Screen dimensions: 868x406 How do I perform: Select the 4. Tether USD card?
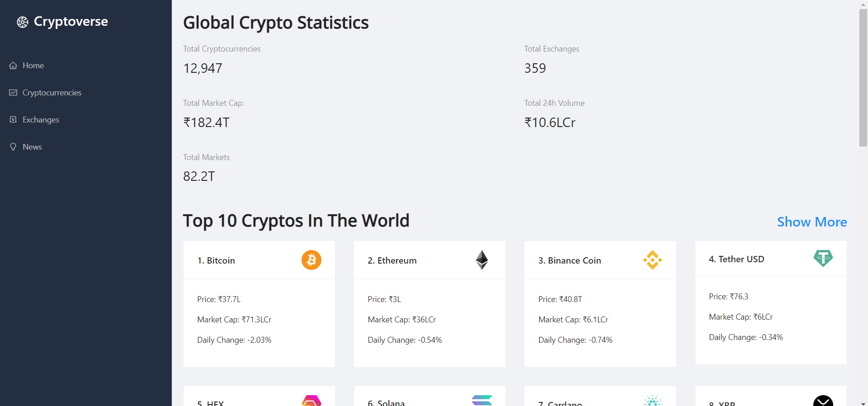(x=771, y=302)
